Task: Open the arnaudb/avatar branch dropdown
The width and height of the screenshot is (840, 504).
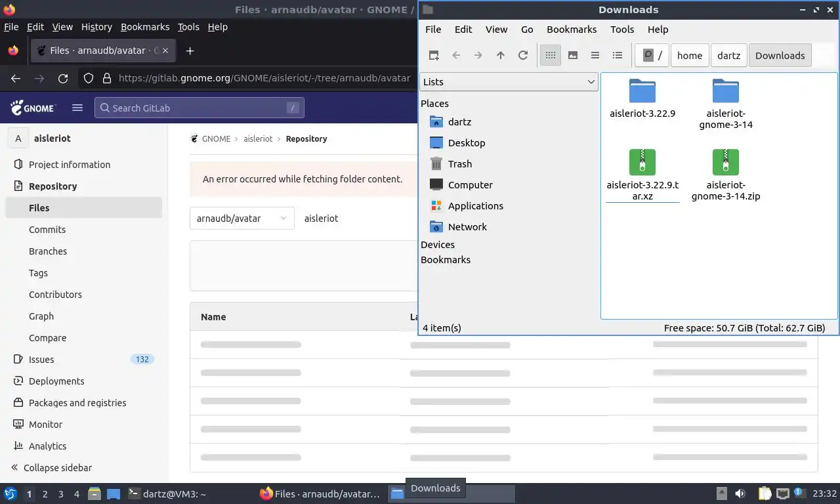Action: [x=241, y=219]
